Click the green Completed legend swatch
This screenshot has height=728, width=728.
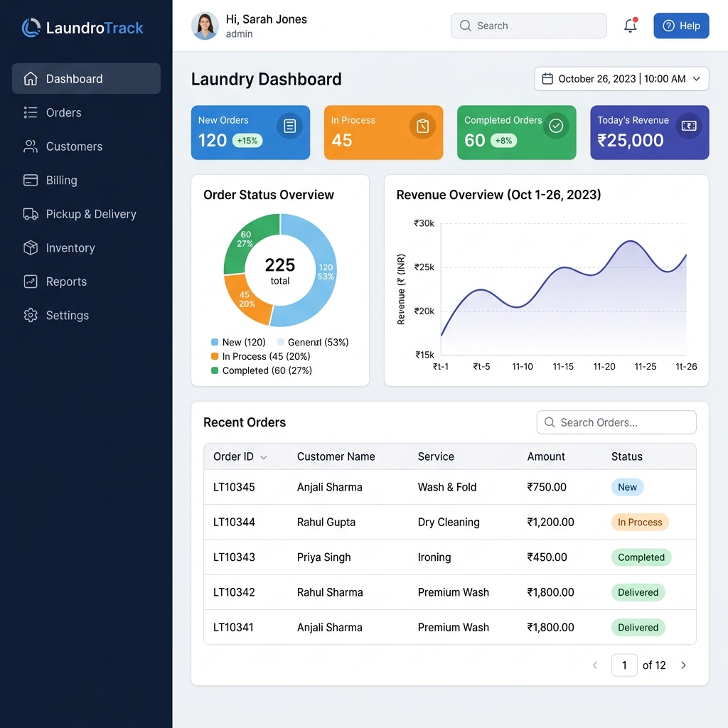215,370
